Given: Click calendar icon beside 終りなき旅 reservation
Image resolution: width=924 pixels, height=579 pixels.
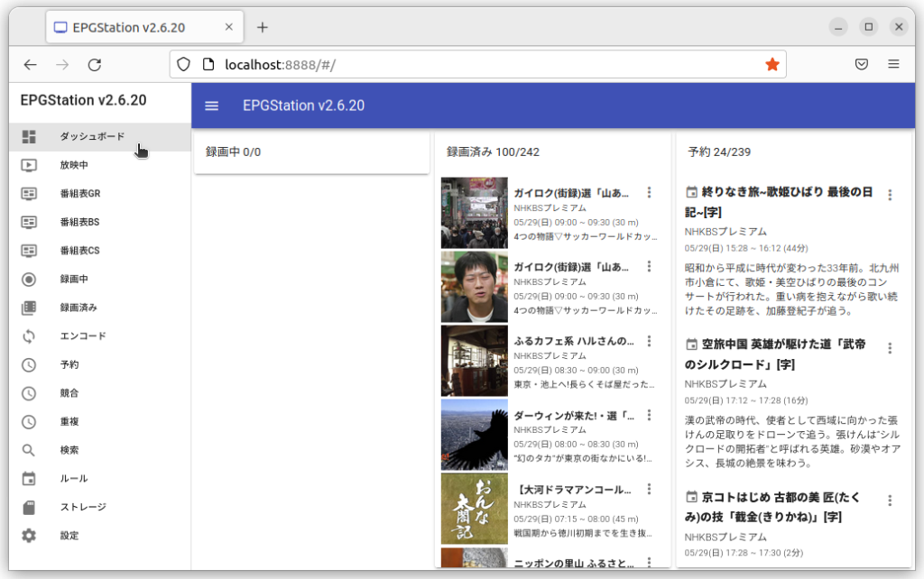Looking at the screenshot, I should (x=692, y=192).
